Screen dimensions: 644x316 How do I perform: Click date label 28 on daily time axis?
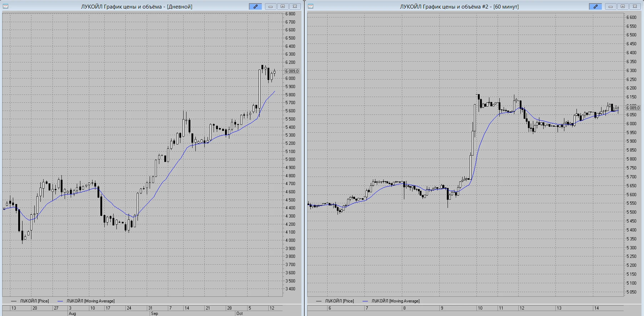point(229,308)
